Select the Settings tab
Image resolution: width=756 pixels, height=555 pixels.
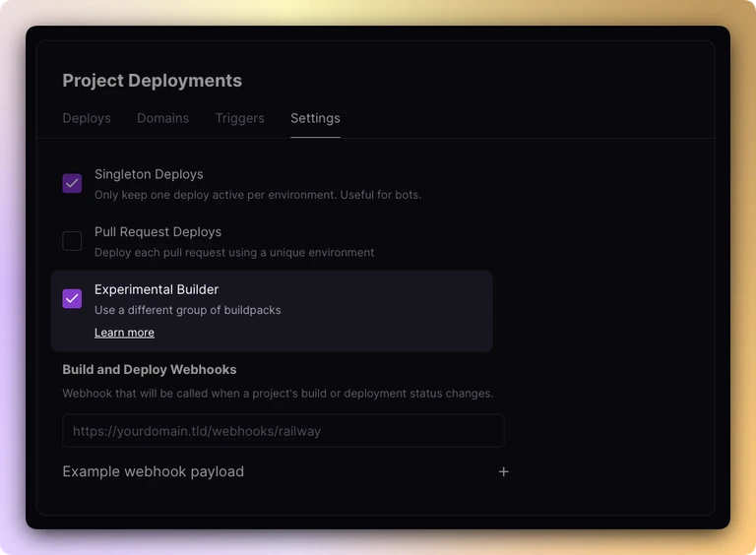point(315,118)
